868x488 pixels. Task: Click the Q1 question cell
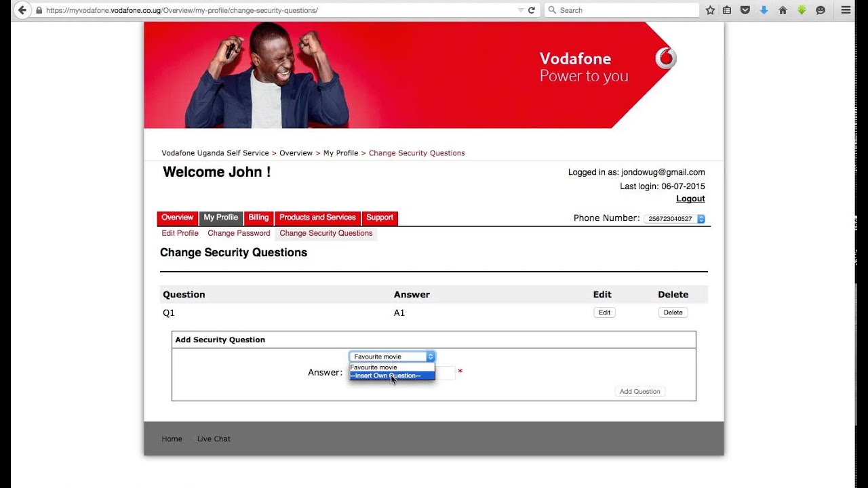(169, 313)
